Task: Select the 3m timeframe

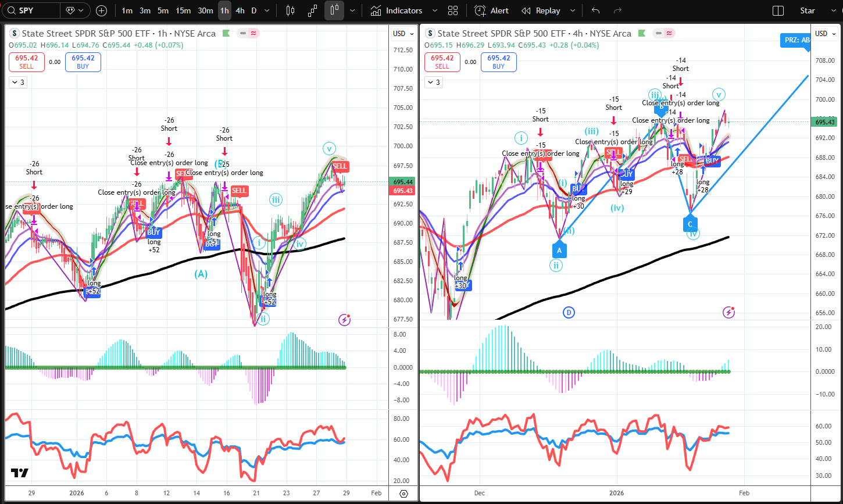Action: point(145,10)
